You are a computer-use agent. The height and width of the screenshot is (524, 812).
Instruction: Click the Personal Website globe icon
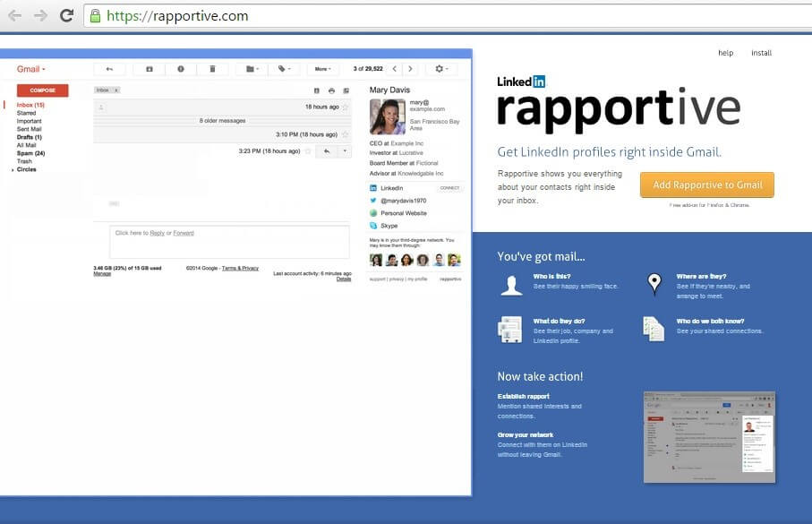point(373,213)
